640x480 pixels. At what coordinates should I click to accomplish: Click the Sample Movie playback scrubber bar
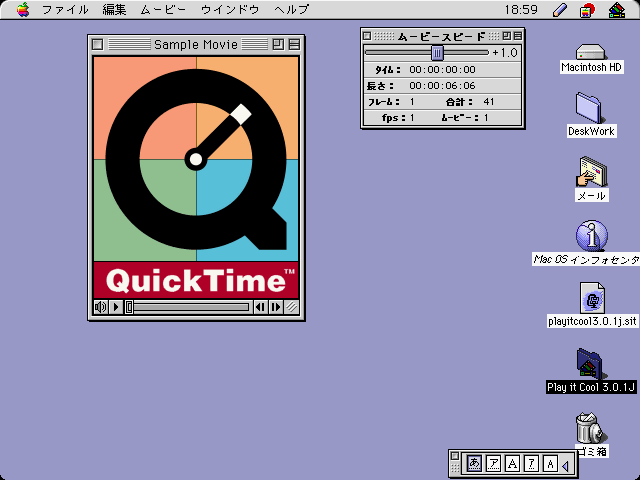(x=187, y=307)
